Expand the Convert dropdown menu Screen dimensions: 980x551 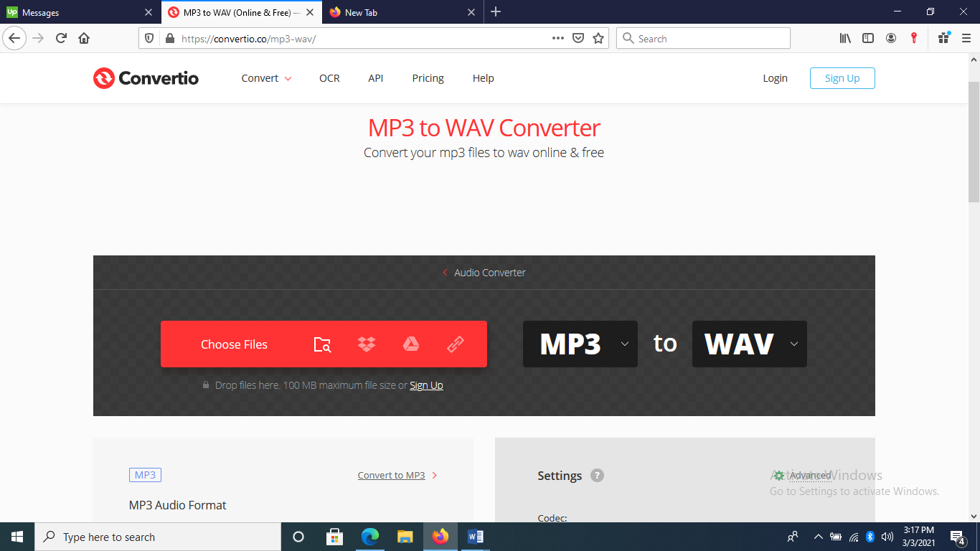pyautogui.click(x=266, y=78)
